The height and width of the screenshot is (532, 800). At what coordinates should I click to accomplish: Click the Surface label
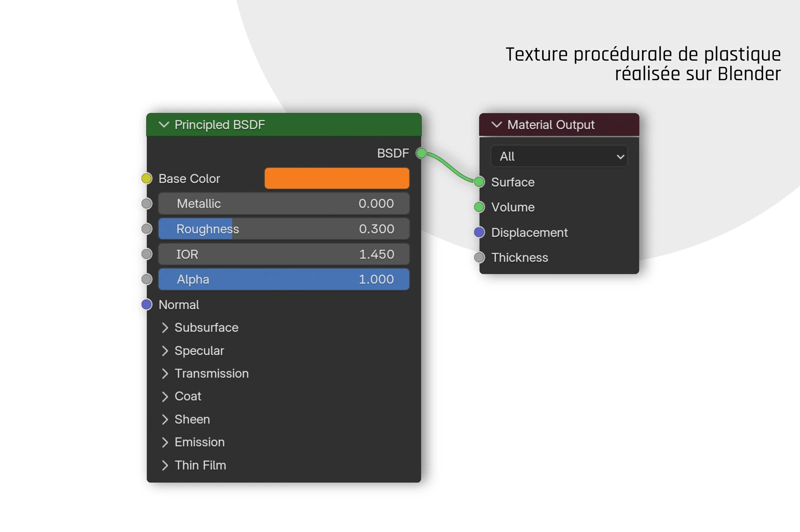point(513,182)
